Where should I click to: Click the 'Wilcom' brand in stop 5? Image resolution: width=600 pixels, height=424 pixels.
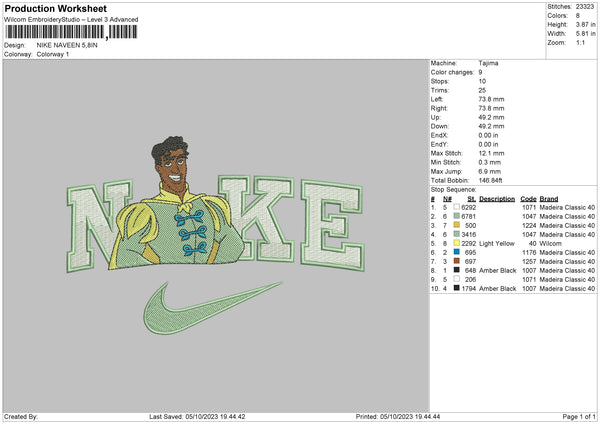coord(550,243)
